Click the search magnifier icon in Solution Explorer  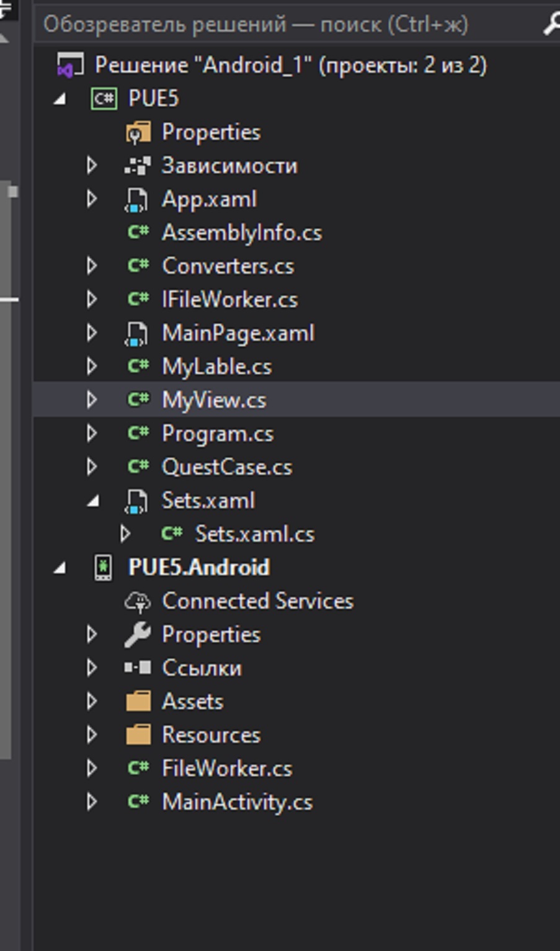click(x=551, y=24)
